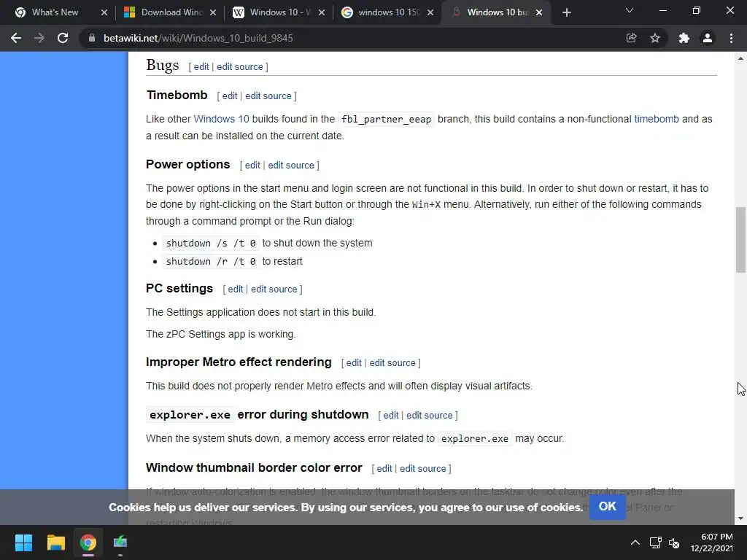Close the Google search windows 10 tab
The image size is (747, 560).
point(430,12)
